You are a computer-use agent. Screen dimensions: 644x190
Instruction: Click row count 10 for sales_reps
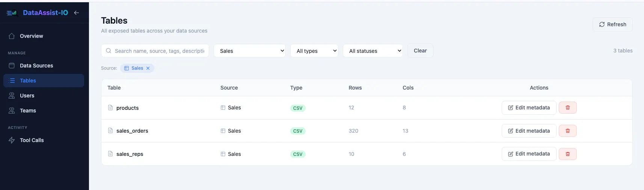[351, 154]
